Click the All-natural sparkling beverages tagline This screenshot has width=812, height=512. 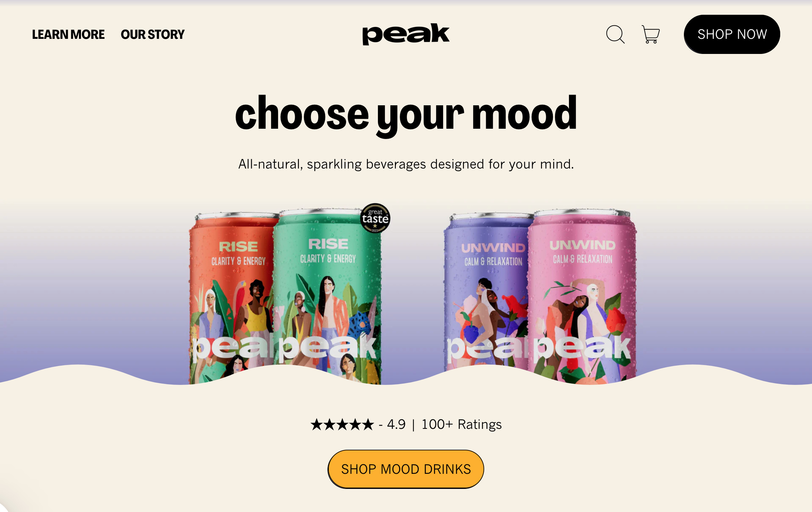point(406,164)
